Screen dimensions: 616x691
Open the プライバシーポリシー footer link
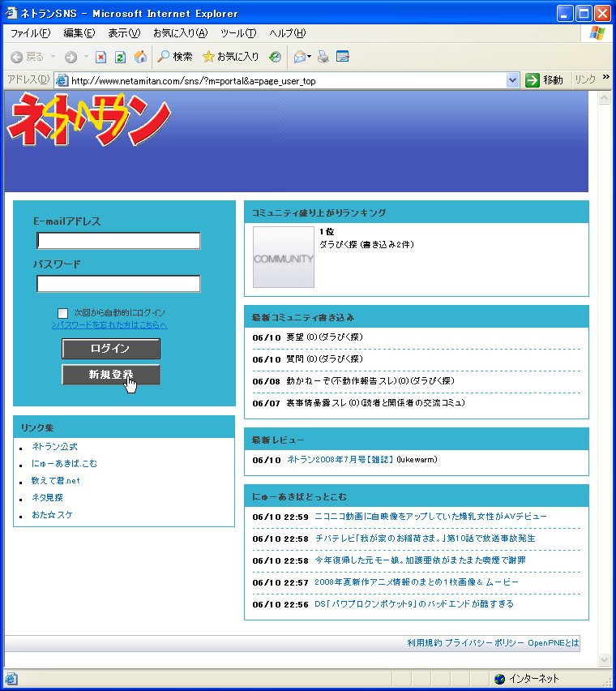pyautogui.click(x=486, y=643)
